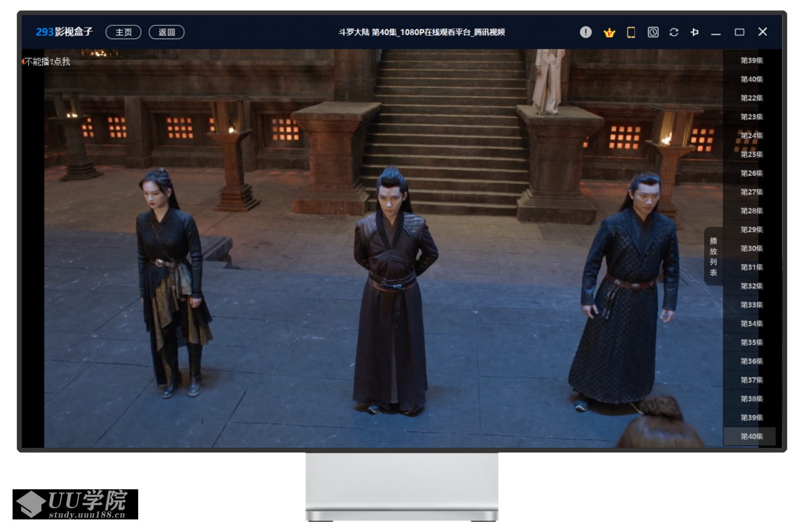Viewport: 804px width, 532px height.
Task: Minimize the 293影视盒子 window
Action: 715,33
